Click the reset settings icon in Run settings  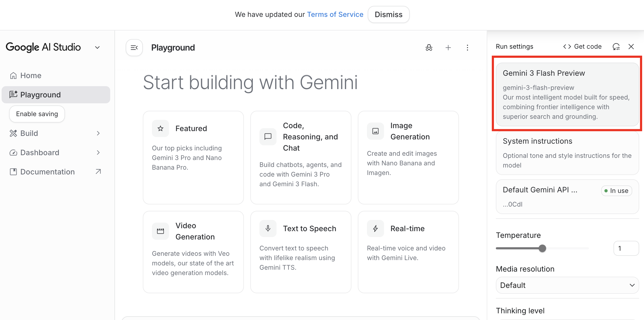(x=616, y=47)
